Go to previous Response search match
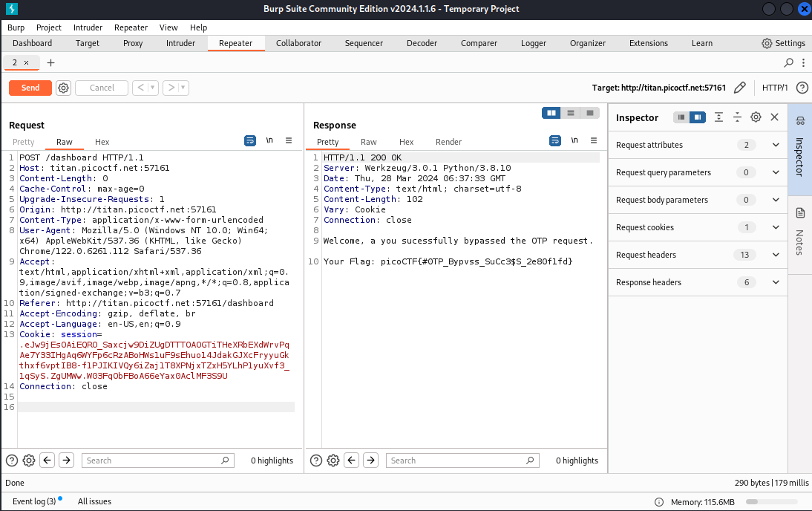 pos(352,460)
